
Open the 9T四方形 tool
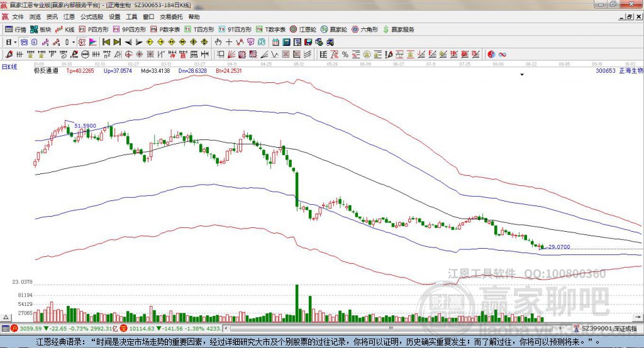235,30
